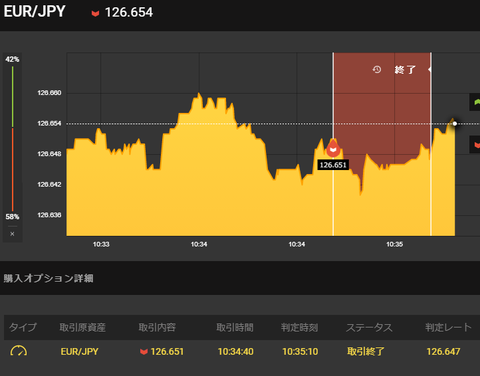Click the 126.654 price axis label
The width and height of the screenshot is (480, 376).
(x=49, y=123)
